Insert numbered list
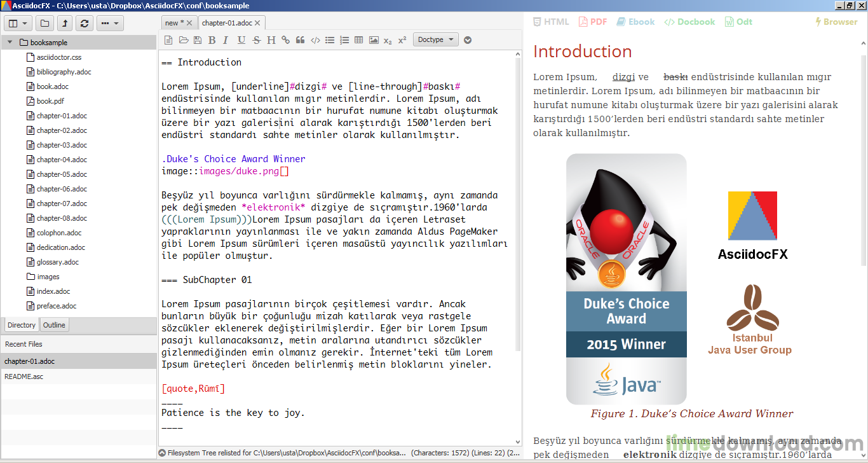This screenshot has width=868, height=463. tap(344, 40)
